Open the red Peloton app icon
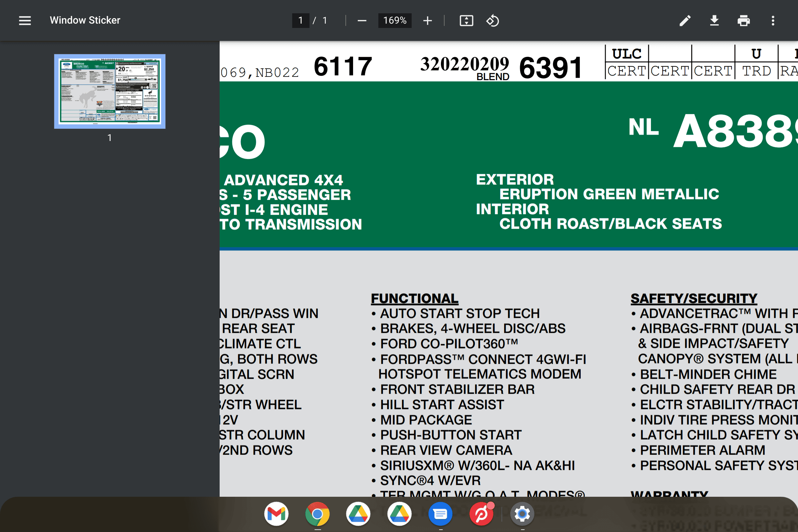The image size is (798, 532). tap(482, 514)
